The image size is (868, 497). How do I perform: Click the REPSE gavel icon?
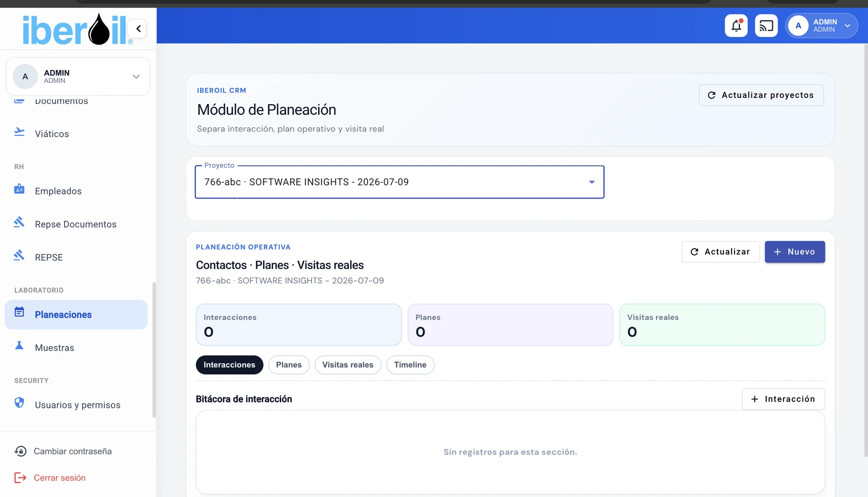coord(19,255)
